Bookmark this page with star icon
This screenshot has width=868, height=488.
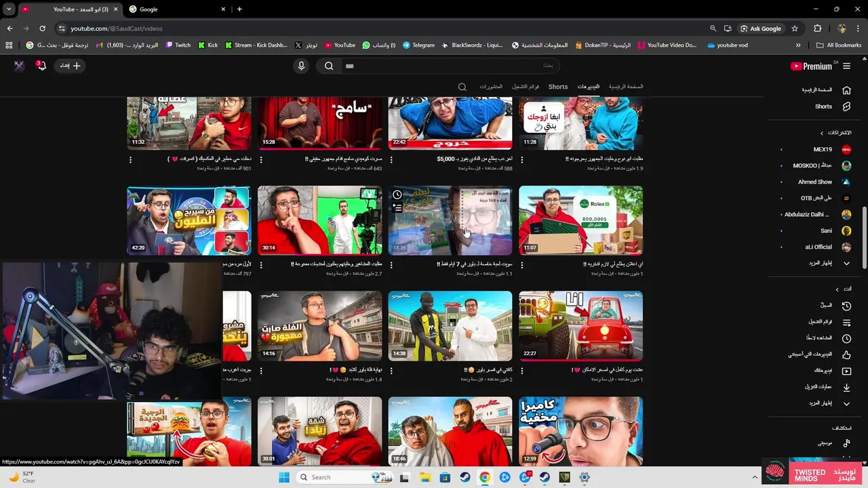click(x=795, y=28)
